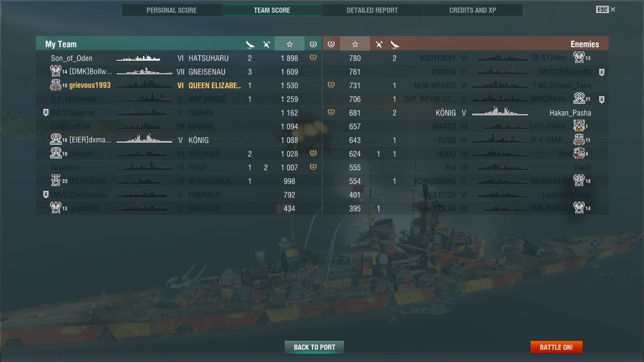Select the grievous1993 Queen Elizabeth row
Screen dimensions: 644x362
[179, 85]
